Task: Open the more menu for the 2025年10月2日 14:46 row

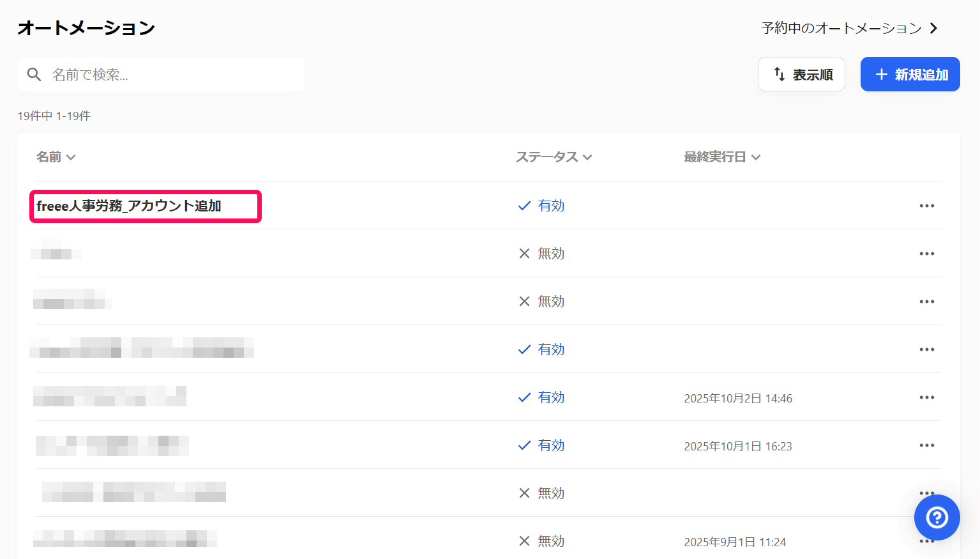Action: 926,397
